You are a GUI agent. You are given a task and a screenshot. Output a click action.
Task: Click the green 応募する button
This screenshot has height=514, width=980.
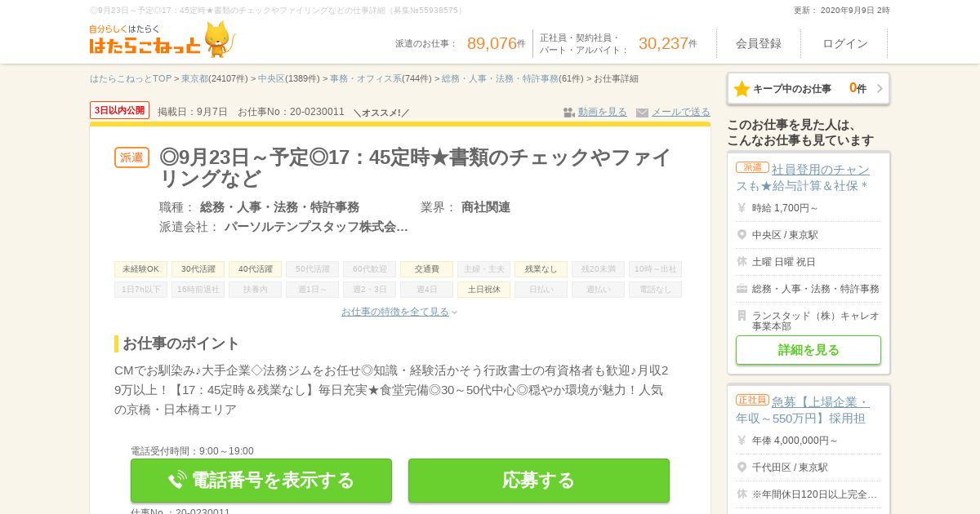539,480
